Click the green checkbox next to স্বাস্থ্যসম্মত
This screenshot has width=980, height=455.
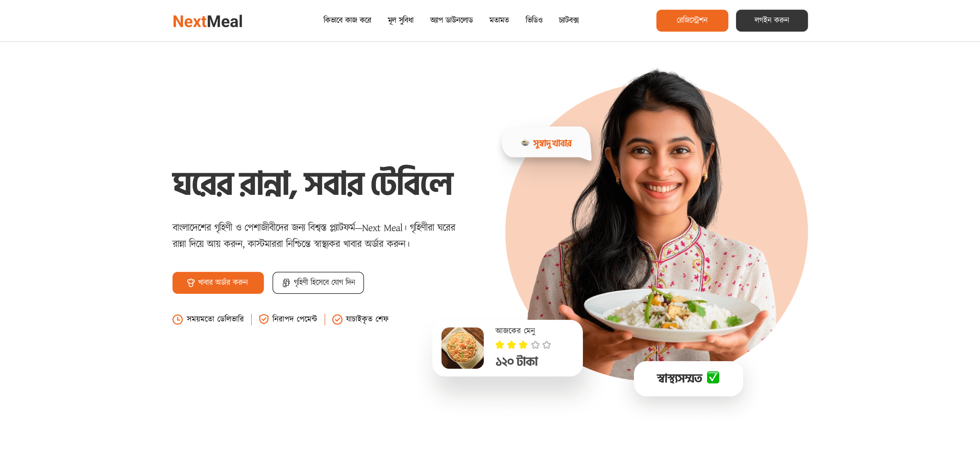pyautogui.click(x=713, y=377)
